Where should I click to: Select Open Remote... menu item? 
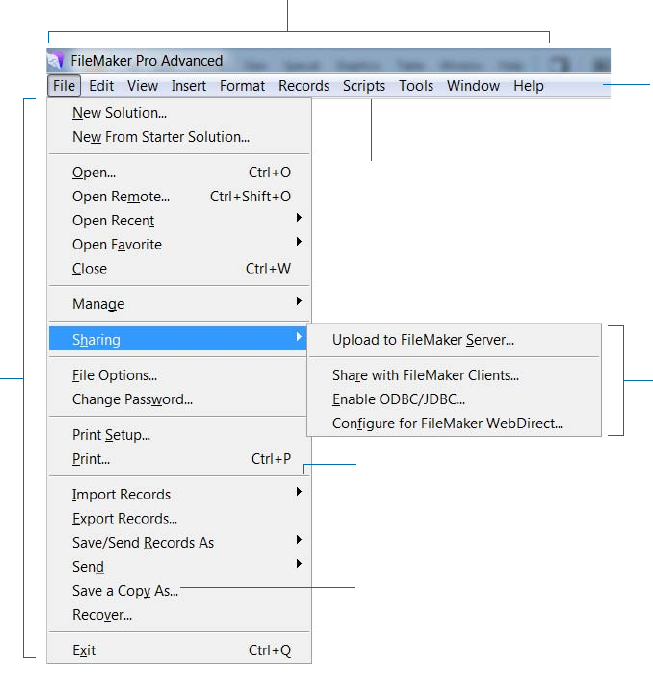pyautogui.click(x=179, y=196)
